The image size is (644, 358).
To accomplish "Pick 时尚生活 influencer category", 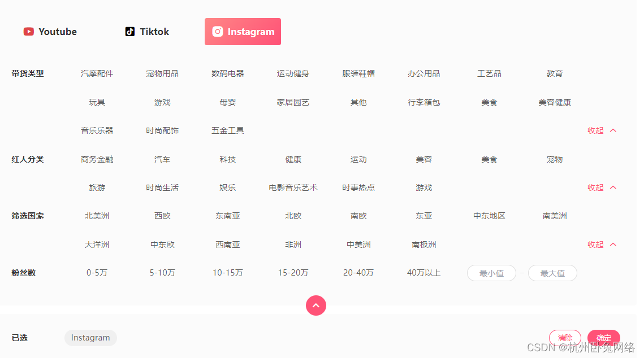I will (x=162, y=187).
